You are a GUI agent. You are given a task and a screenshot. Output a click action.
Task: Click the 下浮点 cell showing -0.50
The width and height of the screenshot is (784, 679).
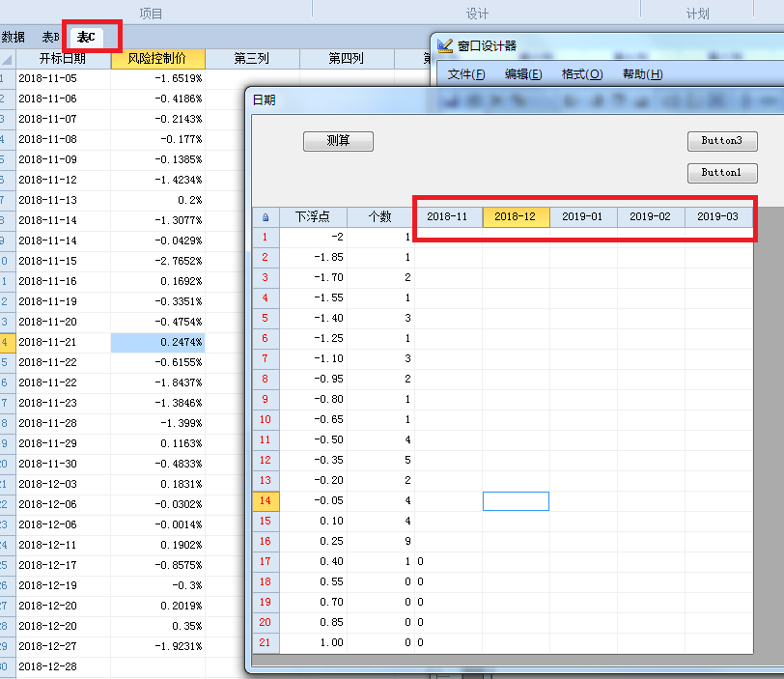[313, 440]
